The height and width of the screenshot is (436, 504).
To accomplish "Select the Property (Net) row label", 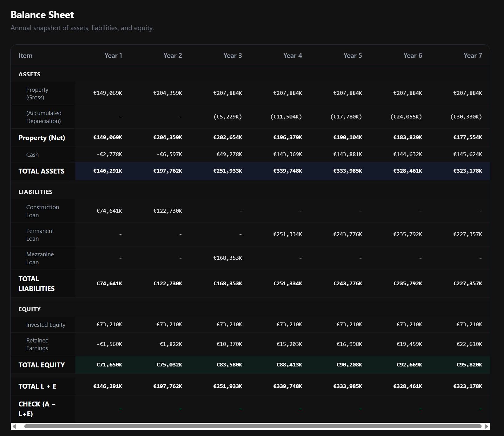I will pos(42,138).
